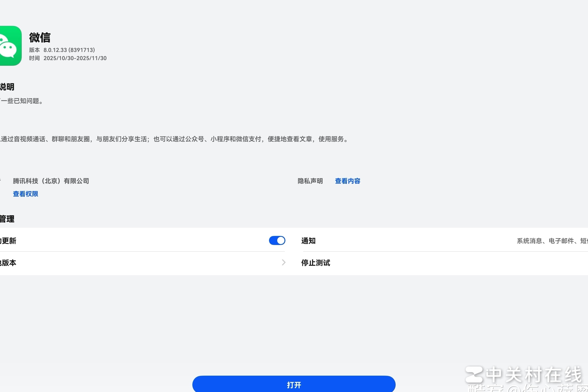588x392 pixels.
Task: Open the 查看权限 permissions link
Action: [25, 194]
